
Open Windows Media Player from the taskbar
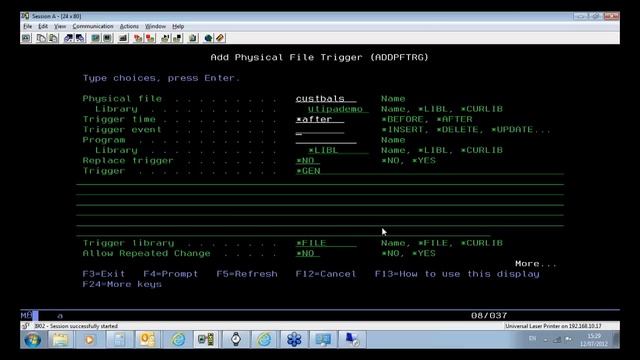pyautogui.click(x=89, y=340)
